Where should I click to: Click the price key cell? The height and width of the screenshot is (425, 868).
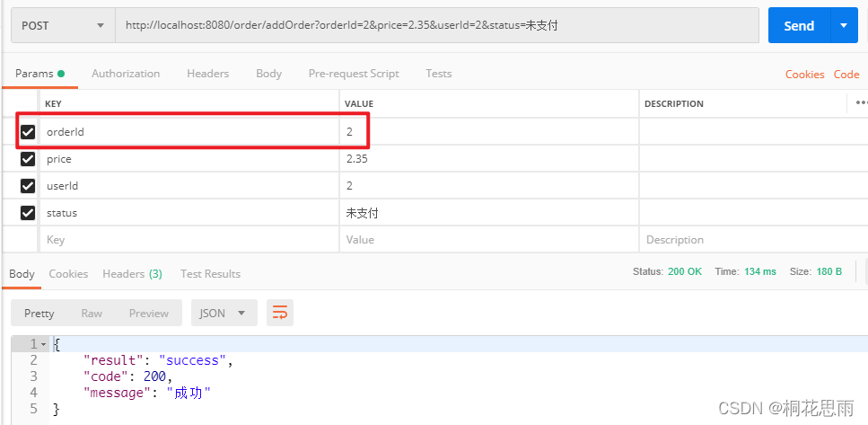tap(189, 159)
